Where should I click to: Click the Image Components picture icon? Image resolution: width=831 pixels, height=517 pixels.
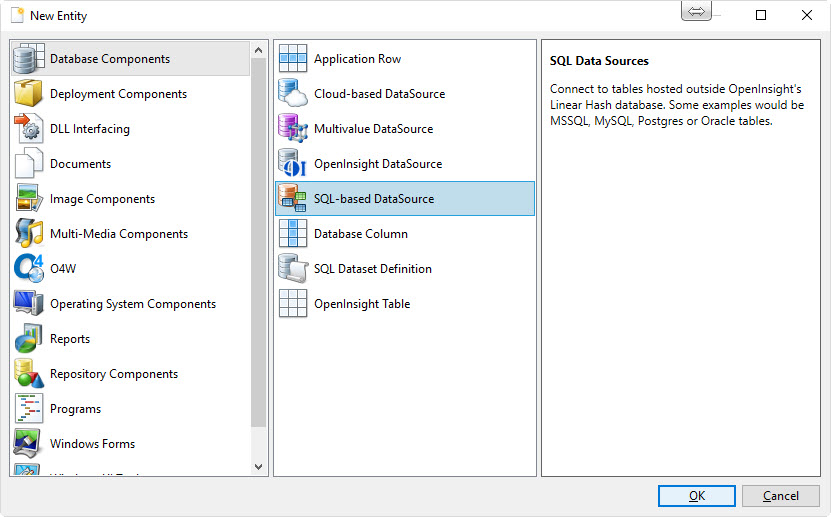pos(29,198)
